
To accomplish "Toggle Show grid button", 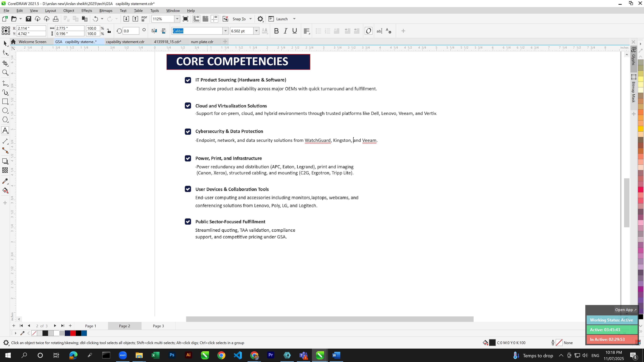I will [205, 19].
